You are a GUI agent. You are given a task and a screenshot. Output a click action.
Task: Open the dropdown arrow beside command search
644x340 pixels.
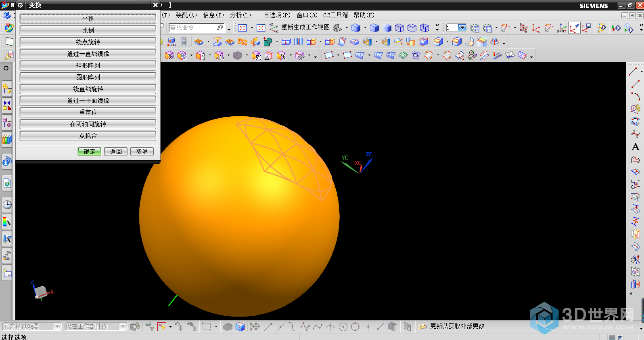coord(229,29)
